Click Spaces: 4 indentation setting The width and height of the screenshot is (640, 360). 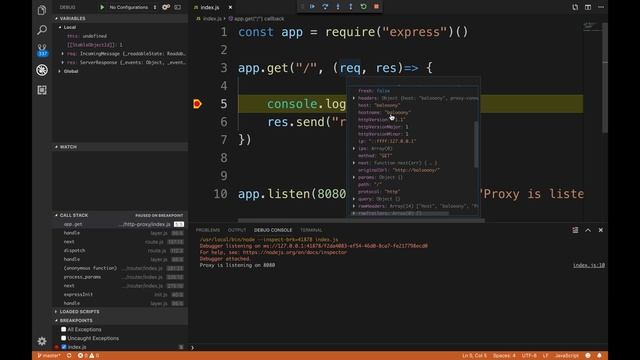504,356
